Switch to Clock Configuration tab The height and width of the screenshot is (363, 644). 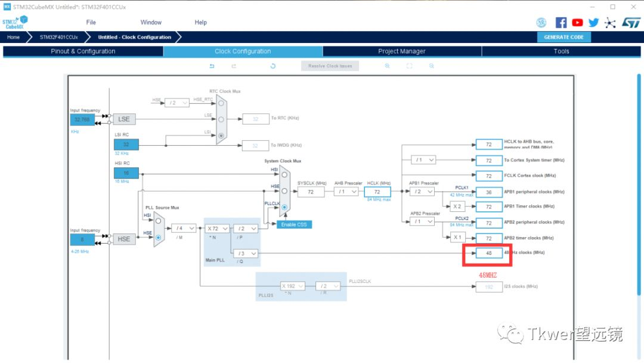pyautogui.click(x=243, y=51)
